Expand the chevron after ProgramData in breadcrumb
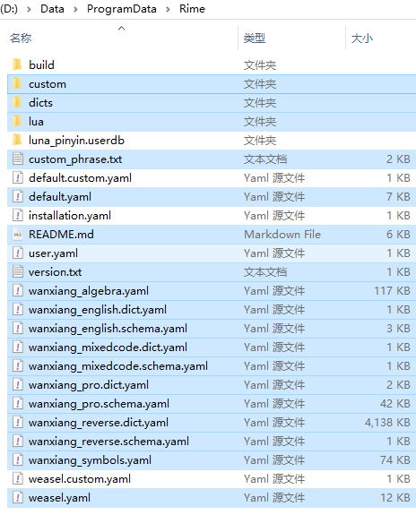Viewport: 416px width, 532px height. (168, 9)
